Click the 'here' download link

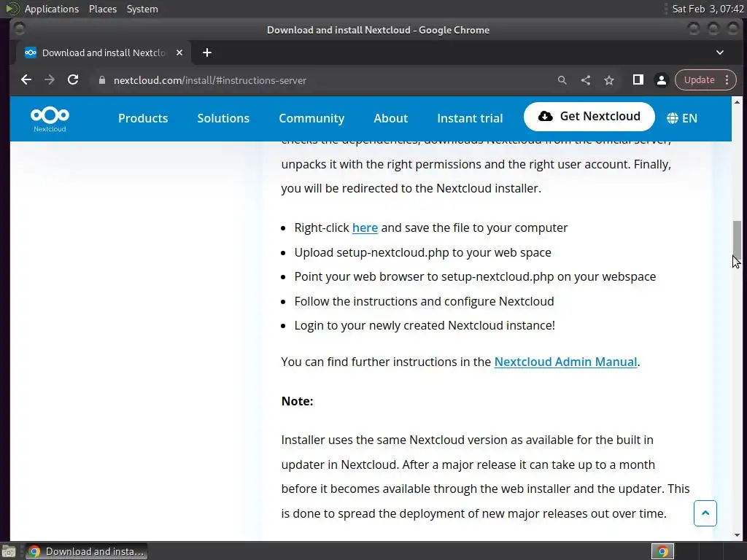click(365, 228)
